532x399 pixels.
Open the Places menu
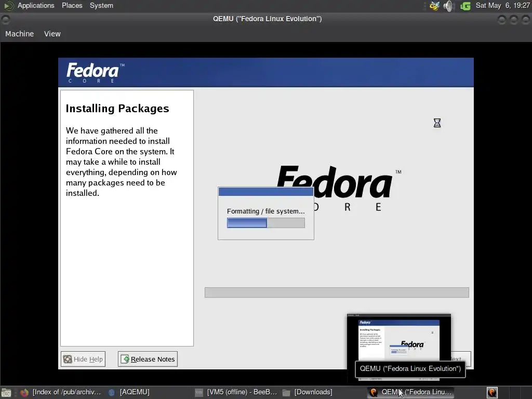click(72, 5)
